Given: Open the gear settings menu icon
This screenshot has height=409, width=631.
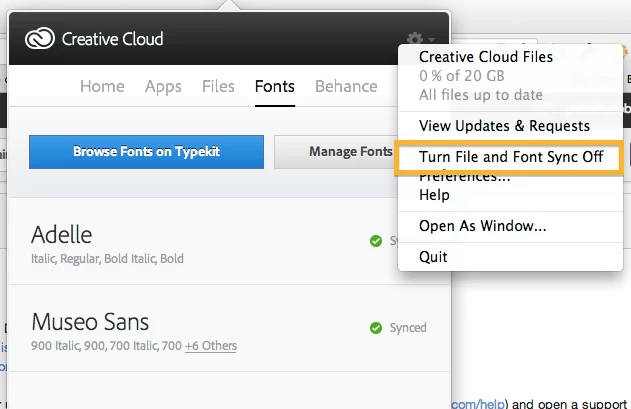Looking at the screenshot, I should [x=415, y=39].
